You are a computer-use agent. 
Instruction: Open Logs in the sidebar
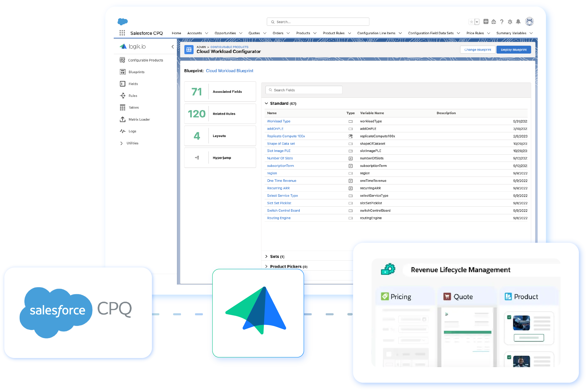coord(128,131)
